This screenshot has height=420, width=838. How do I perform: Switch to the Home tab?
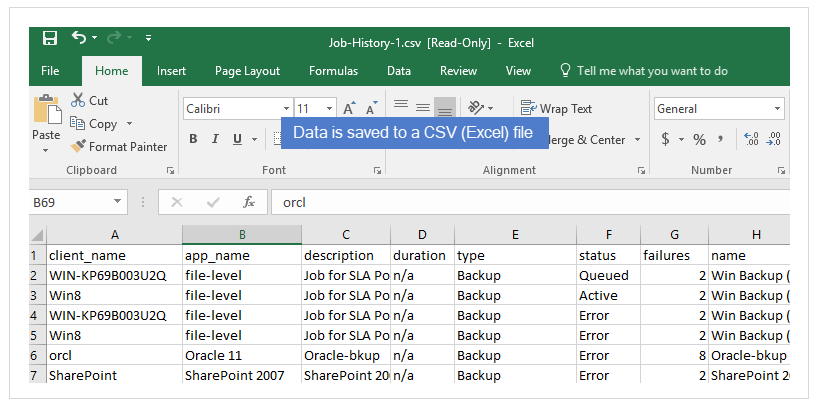tap(112, 71)
